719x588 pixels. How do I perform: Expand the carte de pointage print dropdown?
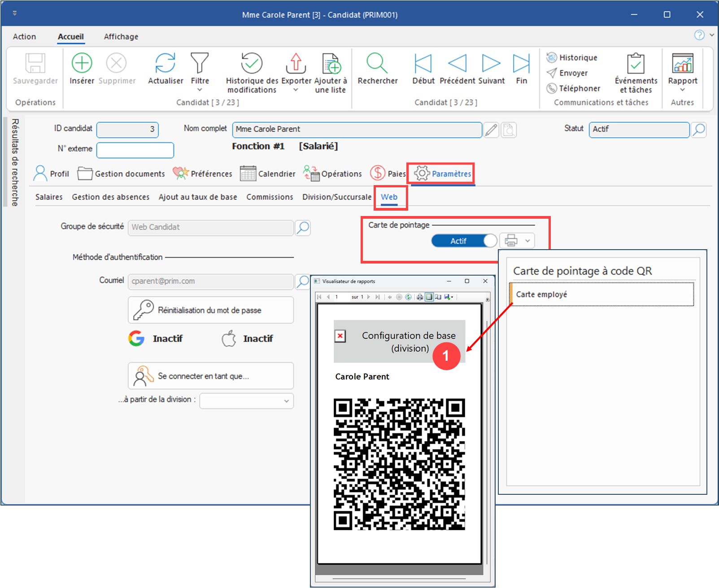(528, 241)
